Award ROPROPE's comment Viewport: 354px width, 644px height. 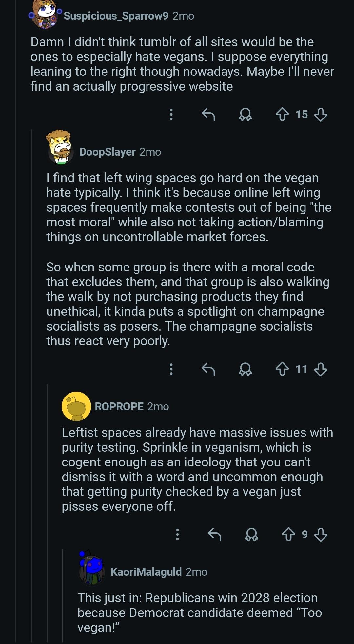[x=251, y=535]
